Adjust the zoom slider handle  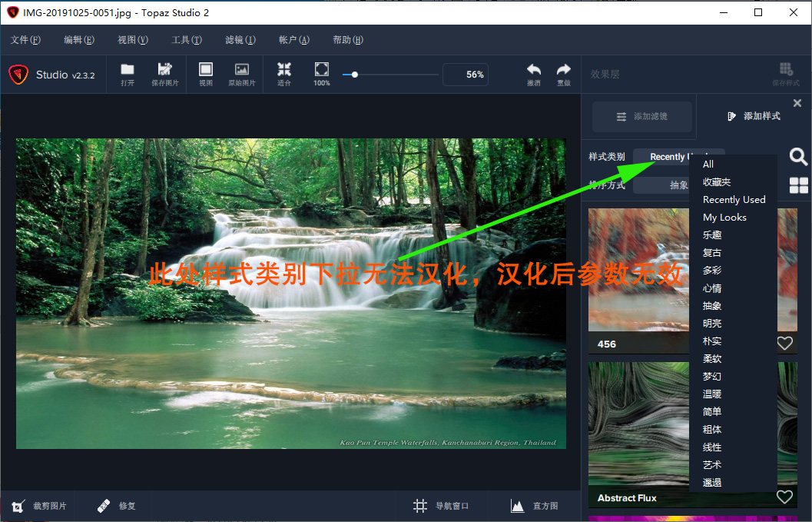click(x=355, y=75)
